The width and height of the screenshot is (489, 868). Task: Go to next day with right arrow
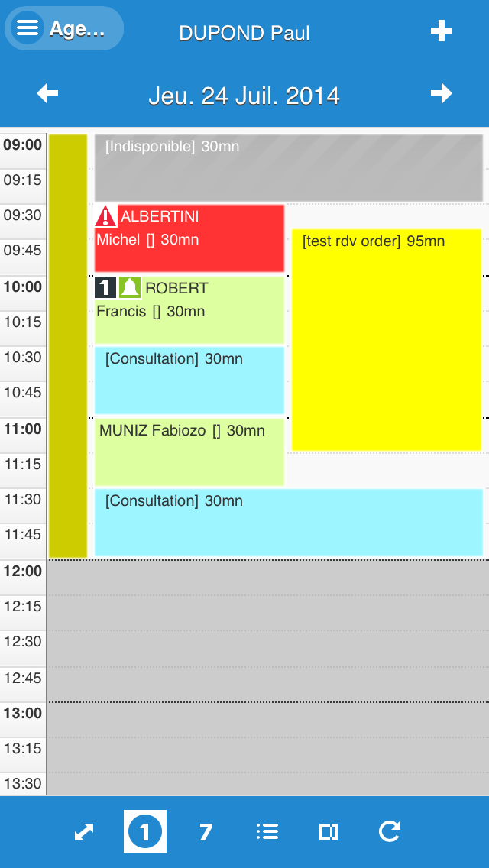click(442, 93)
